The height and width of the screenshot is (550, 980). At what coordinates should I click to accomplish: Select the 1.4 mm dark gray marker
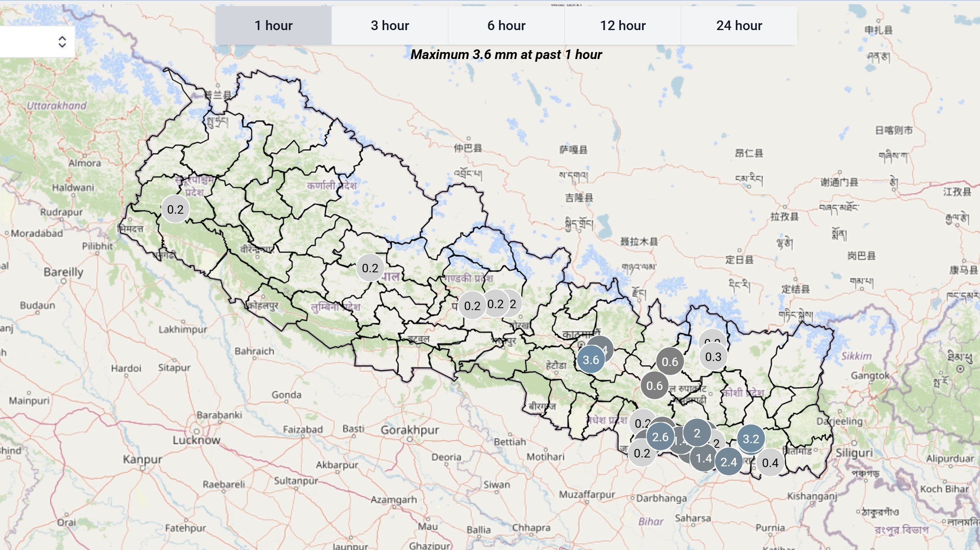pos(703,458)
